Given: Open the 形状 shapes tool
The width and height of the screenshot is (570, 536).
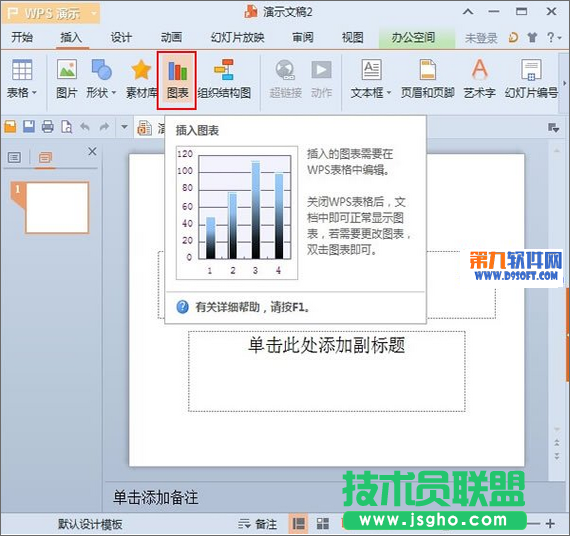Looking at the screenshot, I should tap(101, 79).
